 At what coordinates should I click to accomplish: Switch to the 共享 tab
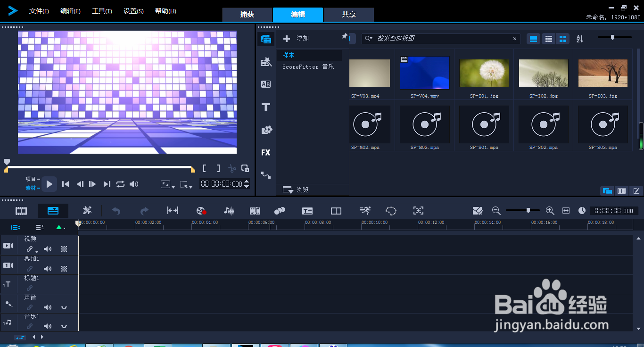[x=349, y=15]
